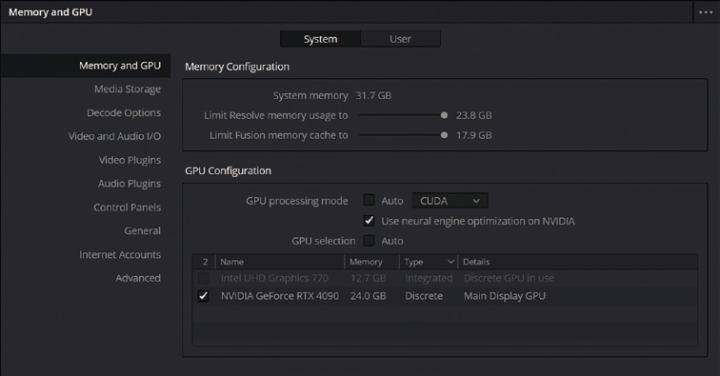Click the Limit Fusion memory cache slider handle
Image resolution: width=720 pixels, height=376 pixels.
[x=444, y=135]
